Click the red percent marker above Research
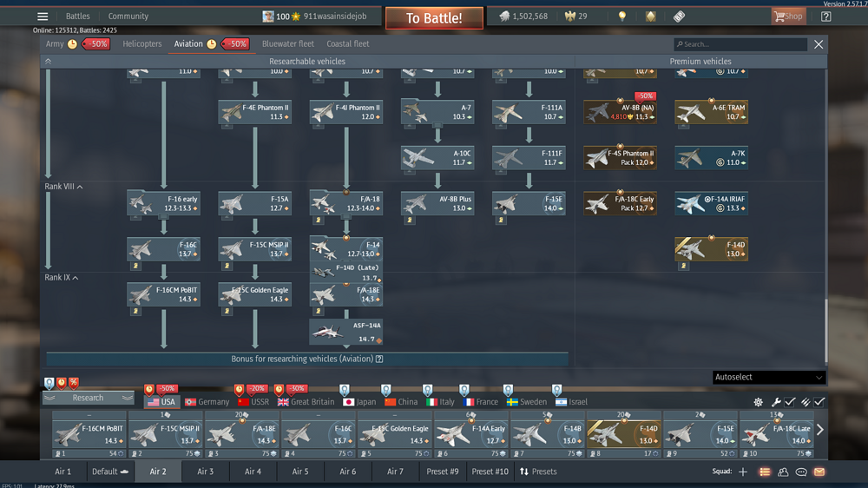This screenshot has height=488, width=868. point(74,382)
